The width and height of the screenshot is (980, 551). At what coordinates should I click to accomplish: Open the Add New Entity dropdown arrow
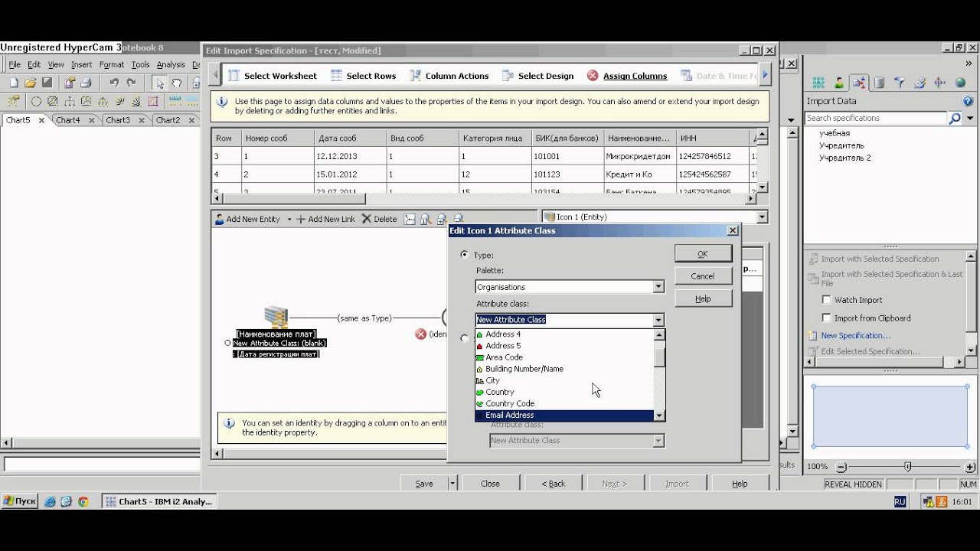coord(289,220)
